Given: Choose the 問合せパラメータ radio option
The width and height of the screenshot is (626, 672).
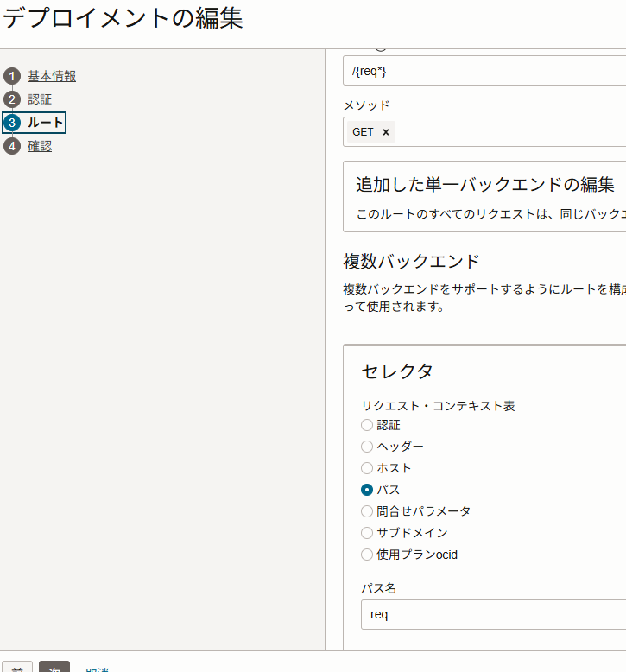Looking at the screenshot, I should pyautogui.click(x=367, y=511).
